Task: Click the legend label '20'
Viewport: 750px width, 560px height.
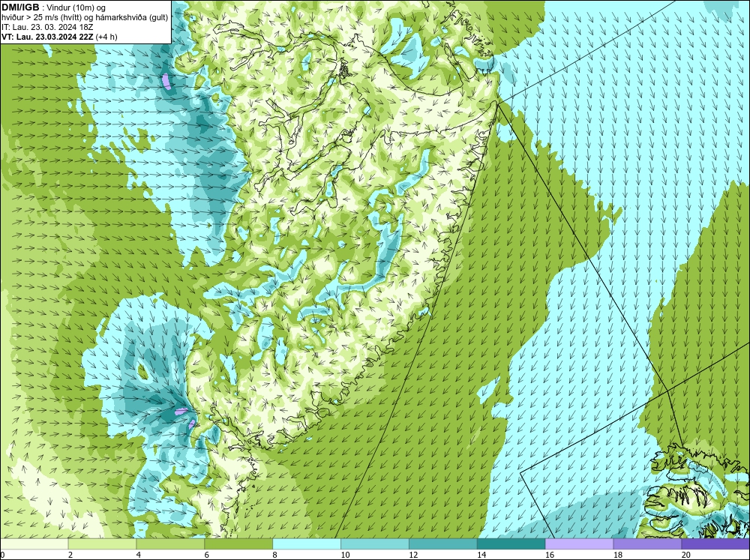Action: click(686, 555)
